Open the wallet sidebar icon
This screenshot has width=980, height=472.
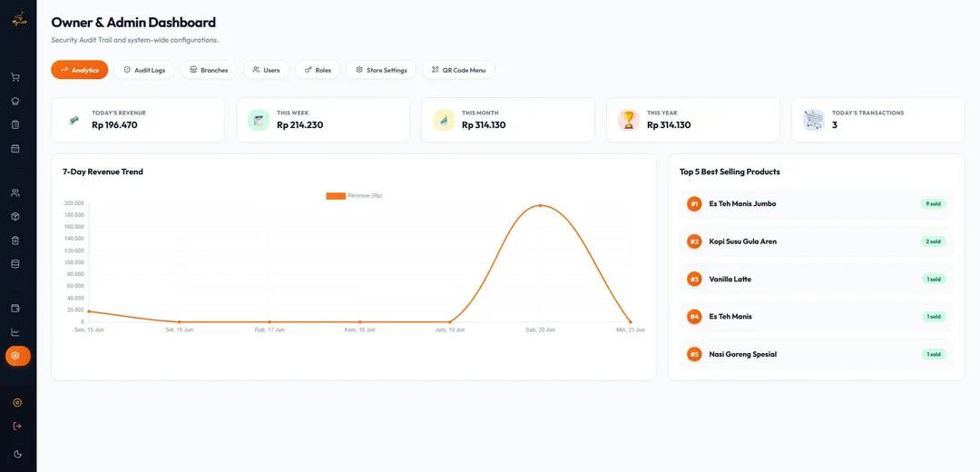pos(15,309)
